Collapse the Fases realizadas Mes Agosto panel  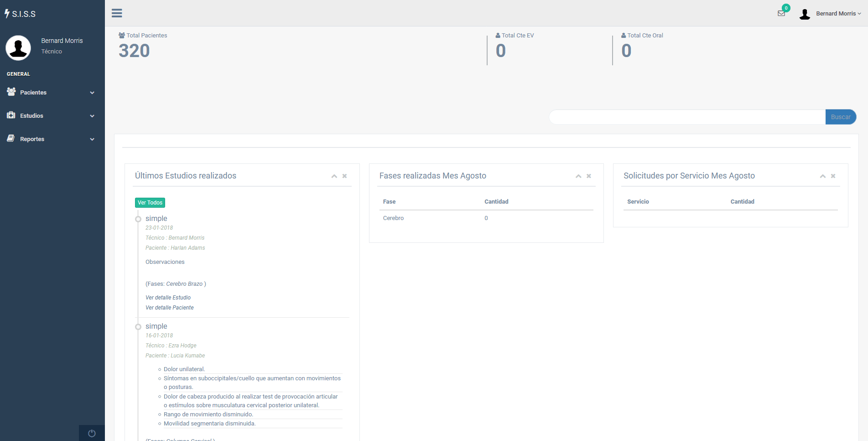(578, 176)
